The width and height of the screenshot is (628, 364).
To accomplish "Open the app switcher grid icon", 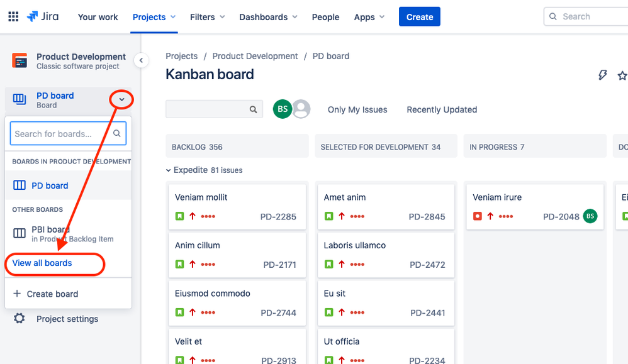I will 13,17.
